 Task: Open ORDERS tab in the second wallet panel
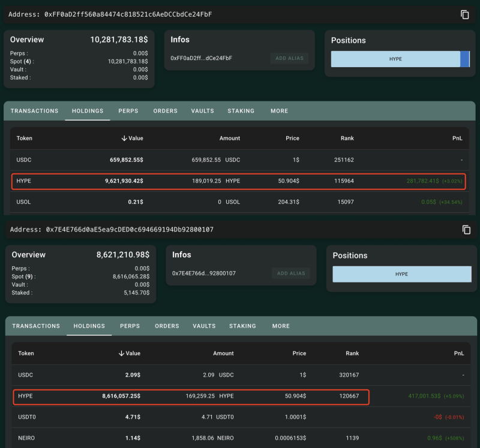point(167,326)
